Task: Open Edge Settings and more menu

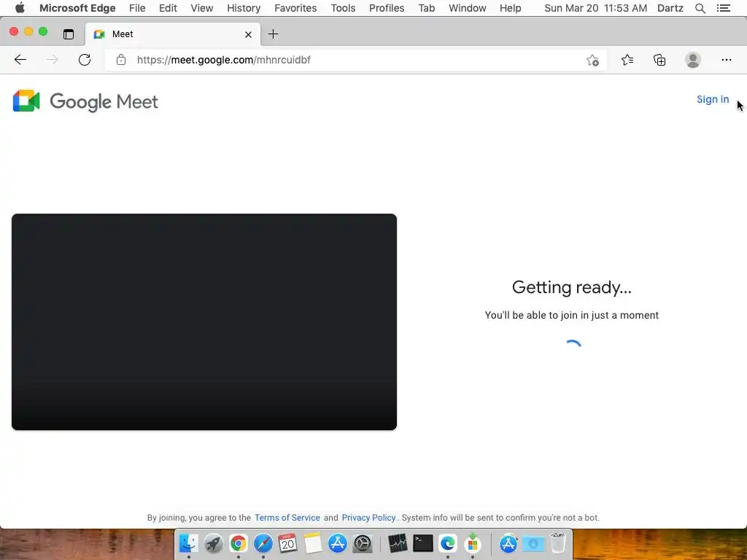Action: click(x=726, y=60)
